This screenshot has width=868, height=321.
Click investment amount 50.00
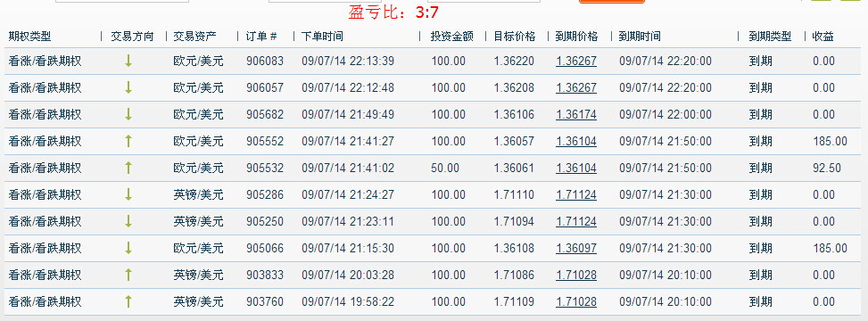(x=445, y=168)
